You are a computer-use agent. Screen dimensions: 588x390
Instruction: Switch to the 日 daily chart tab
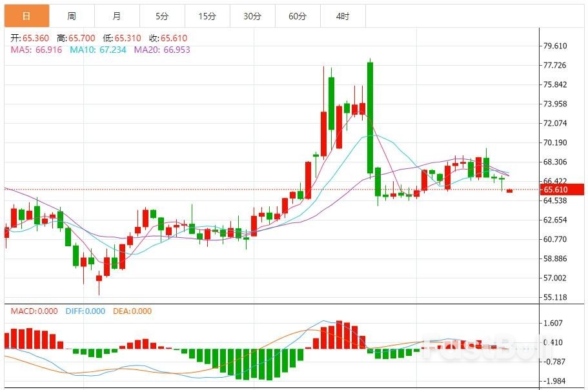[x=26, y=16]
